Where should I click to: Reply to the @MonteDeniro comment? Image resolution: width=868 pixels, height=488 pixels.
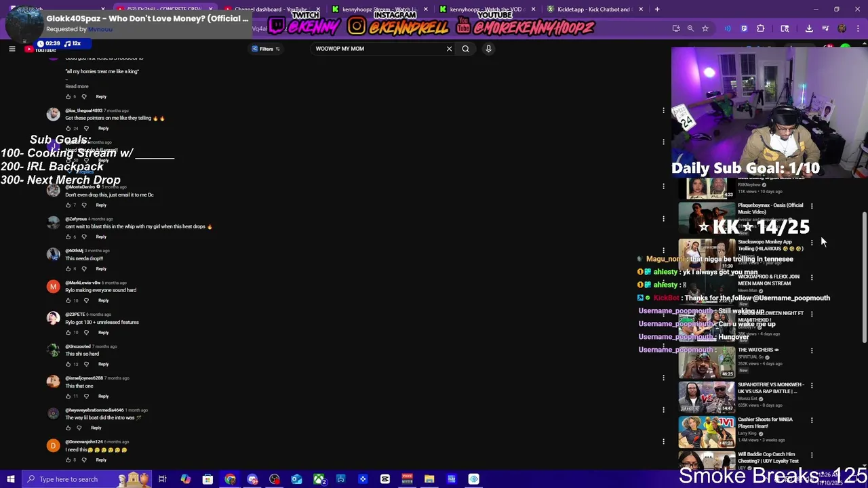tap(101, 205)
